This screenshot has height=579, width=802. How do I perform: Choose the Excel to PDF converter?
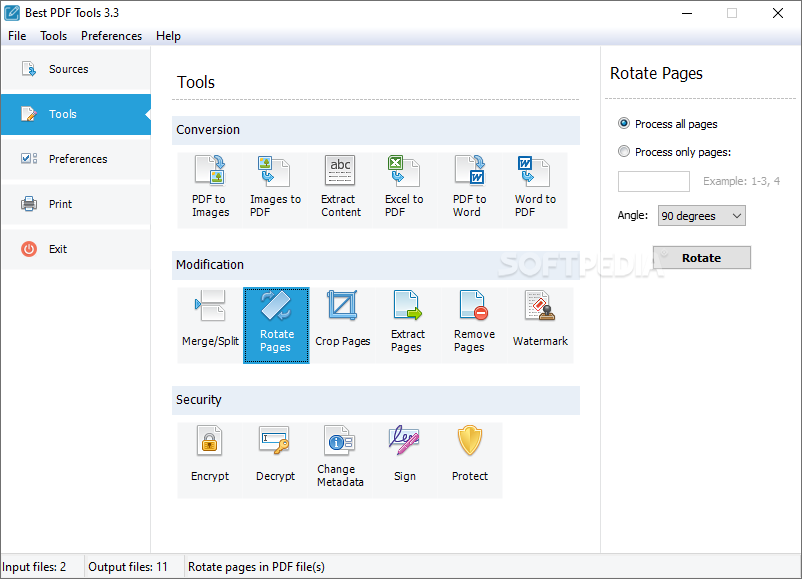pyautogui.click(x=405, y=190)
